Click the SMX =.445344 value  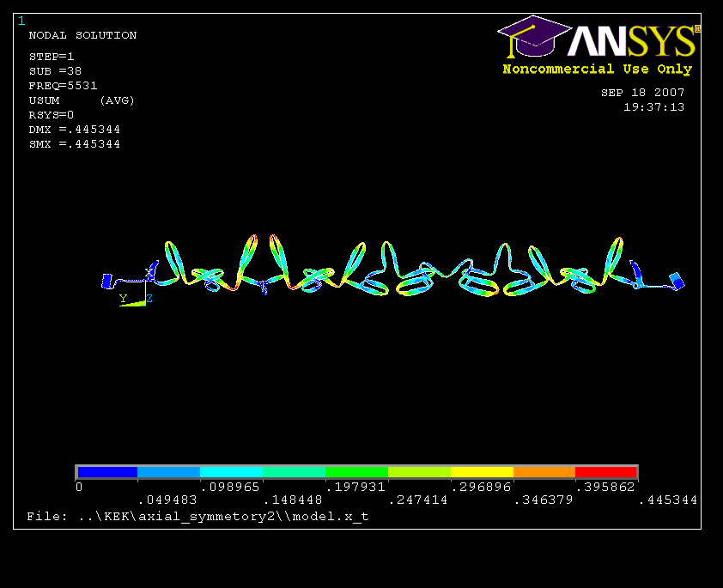[x=74, y=144]
